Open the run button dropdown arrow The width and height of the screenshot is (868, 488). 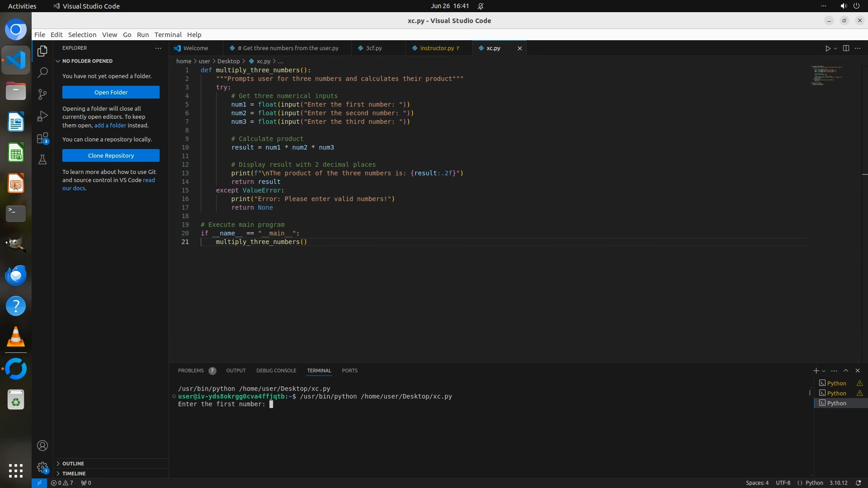tap(835, 48)
